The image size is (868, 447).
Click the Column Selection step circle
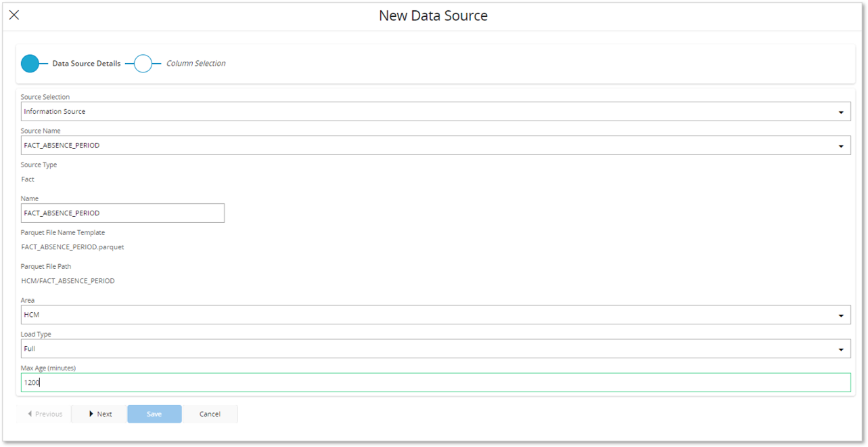tap(143, 63)
